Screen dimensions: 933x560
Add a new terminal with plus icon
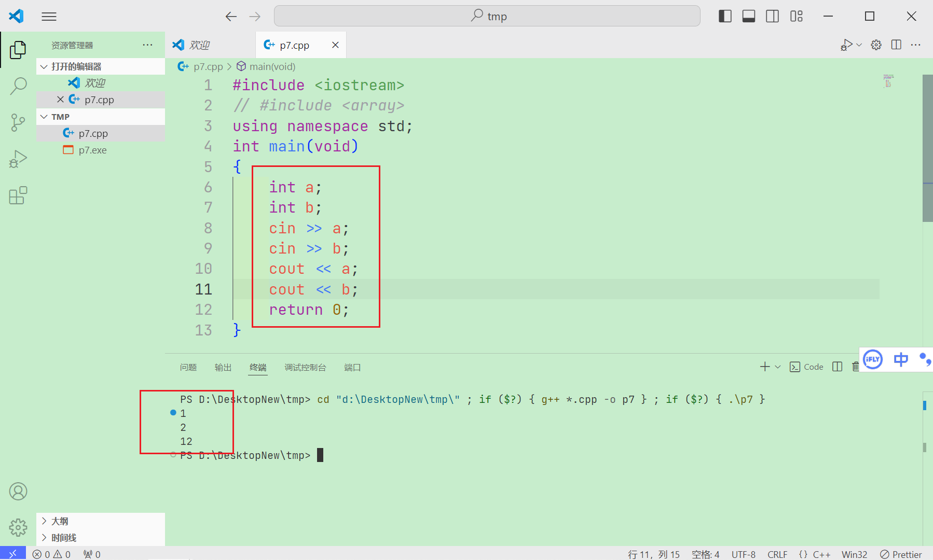click(x=765, y=367)
